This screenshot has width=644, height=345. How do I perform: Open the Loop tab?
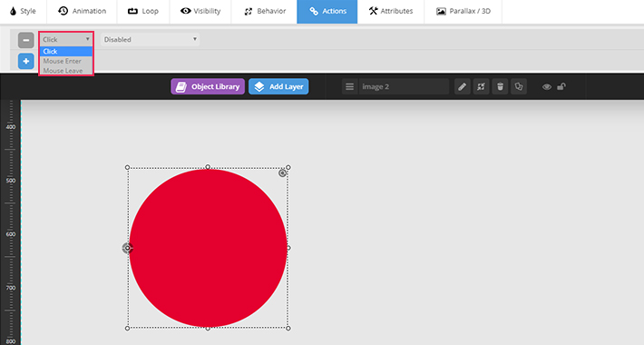tap(143, 11)
